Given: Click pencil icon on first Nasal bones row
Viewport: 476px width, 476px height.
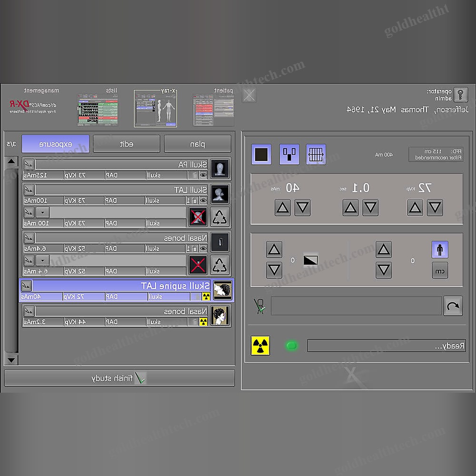Looking at the screenshot, I should click(29, 238).
